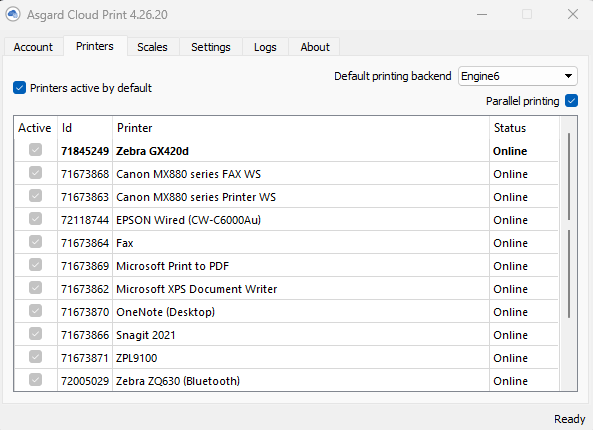Select the Zebra GX420d printer name
Image resolution: width=593 pixels, height=430 pixels.
[152, 151]
